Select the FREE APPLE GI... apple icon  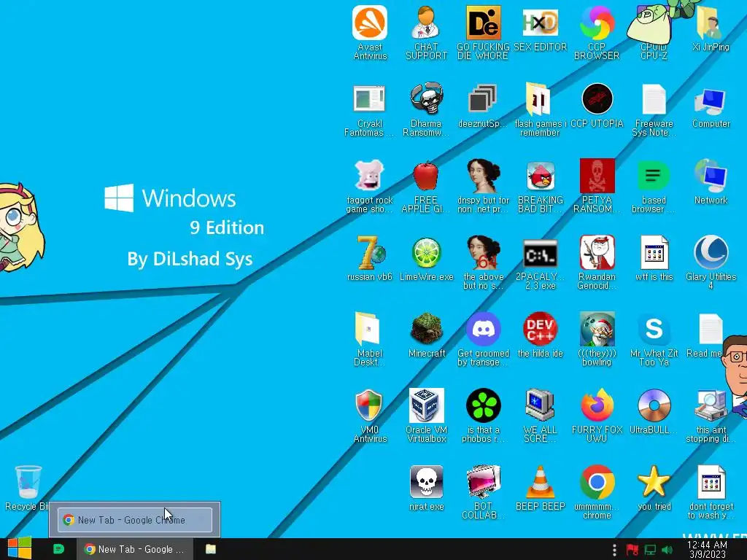[x=426, y=176]
